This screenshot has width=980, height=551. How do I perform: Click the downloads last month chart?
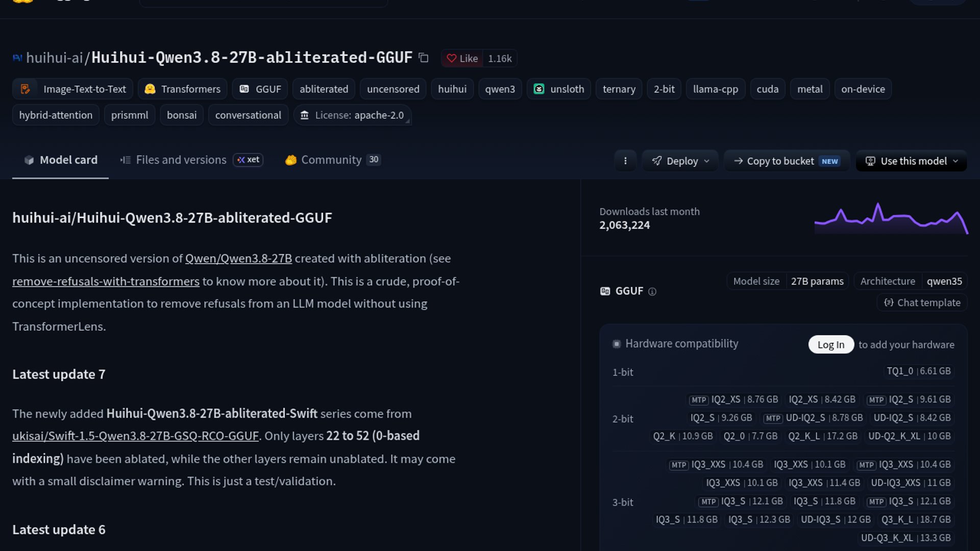pyautogui.click(x=891, y=218)
